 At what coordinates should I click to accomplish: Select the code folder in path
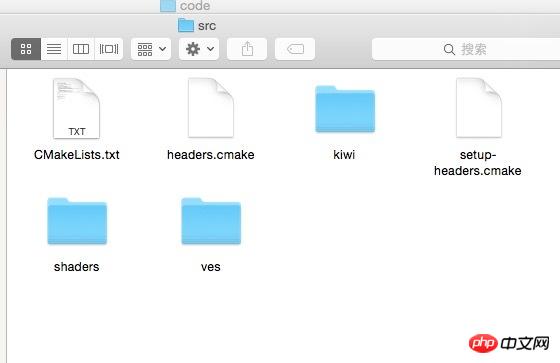[x=185, y=6]
